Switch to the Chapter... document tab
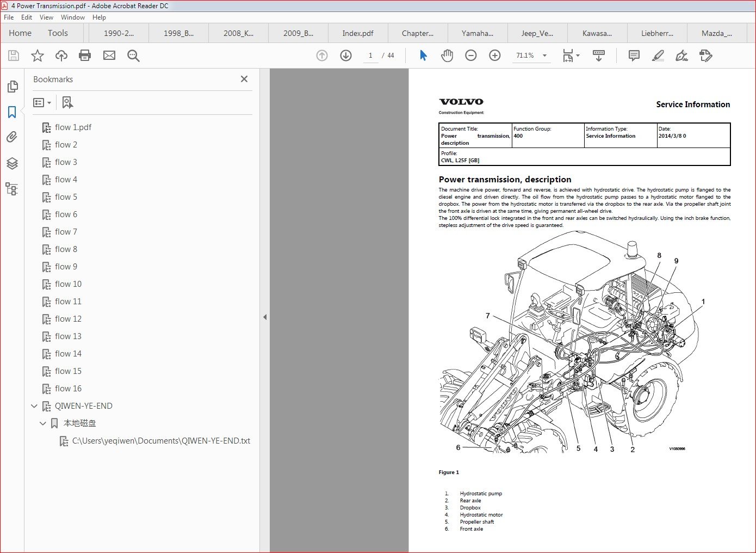Image resolution: width=756 pixels, height=553 pixels. point(418,33)
